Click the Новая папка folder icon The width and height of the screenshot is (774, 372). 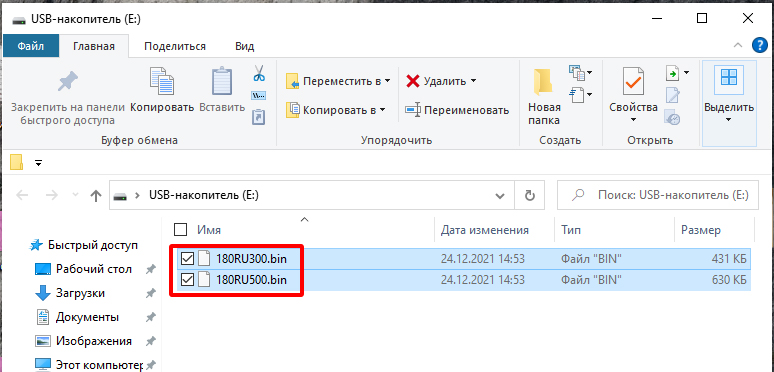[x=543, y=81]
